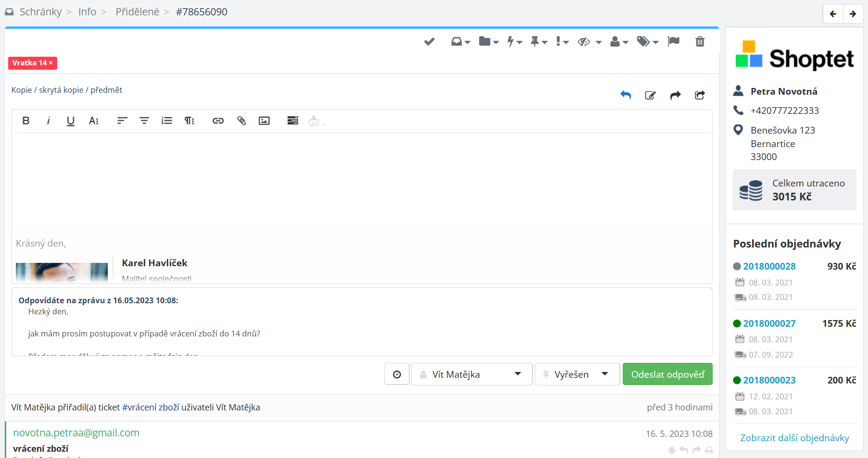Mark ticket as resolved with checkmark icon
This screenshot has width=868, height=458.
coord(429,42)
